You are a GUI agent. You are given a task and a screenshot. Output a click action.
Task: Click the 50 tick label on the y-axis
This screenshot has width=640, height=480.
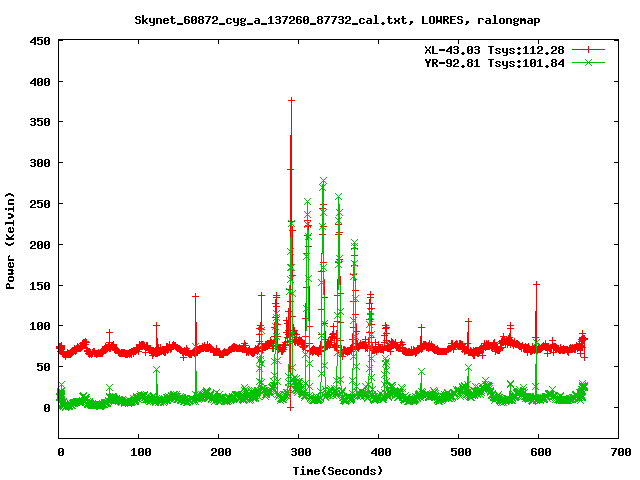pos(43,367)
